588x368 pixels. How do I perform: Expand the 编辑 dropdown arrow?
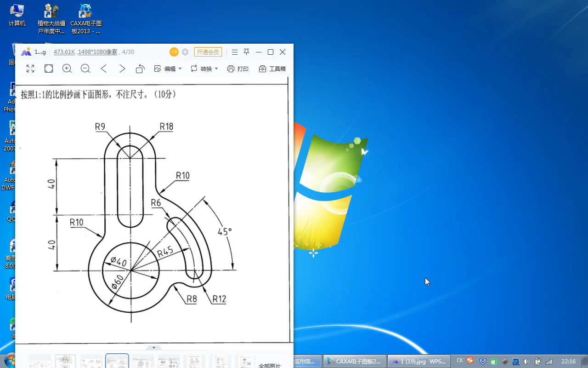pos(180,69)
